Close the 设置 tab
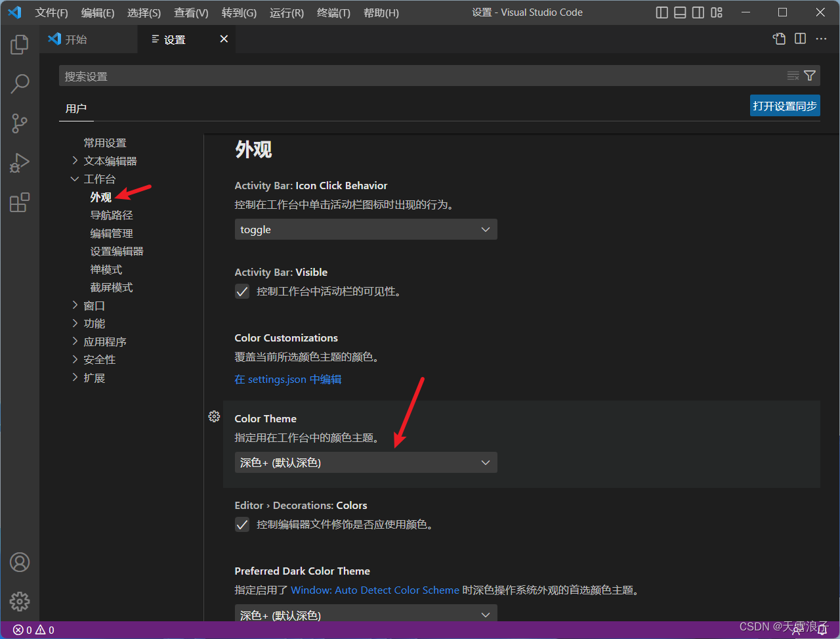Screen dimensions: 840x639 (x=224, y=39)
